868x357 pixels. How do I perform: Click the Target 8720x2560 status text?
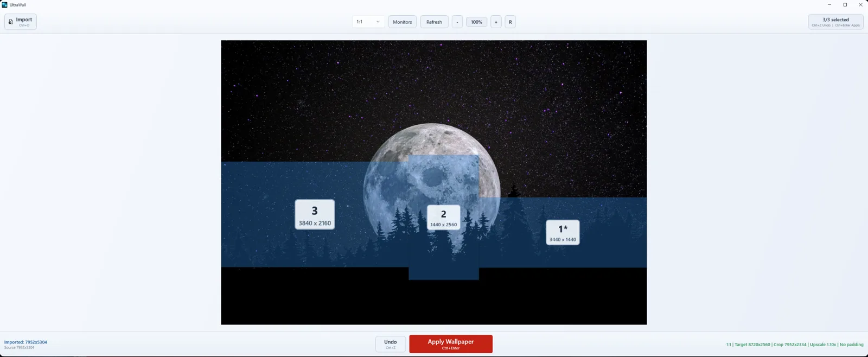(752, 345)
